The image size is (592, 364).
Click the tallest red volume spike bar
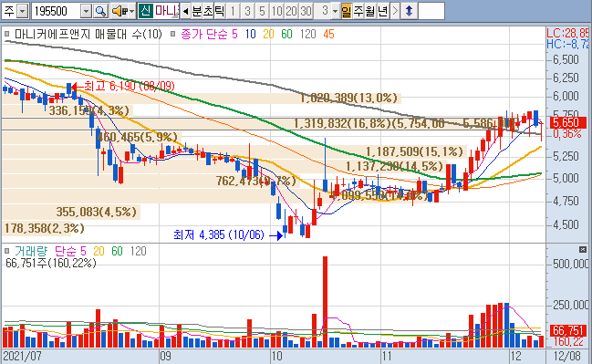[325, 301]
